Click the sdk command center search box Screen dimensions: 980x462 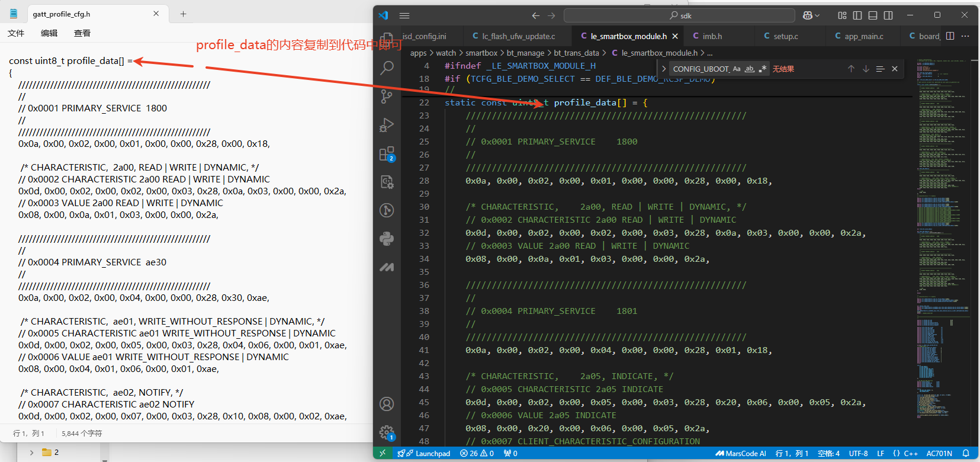679,15
